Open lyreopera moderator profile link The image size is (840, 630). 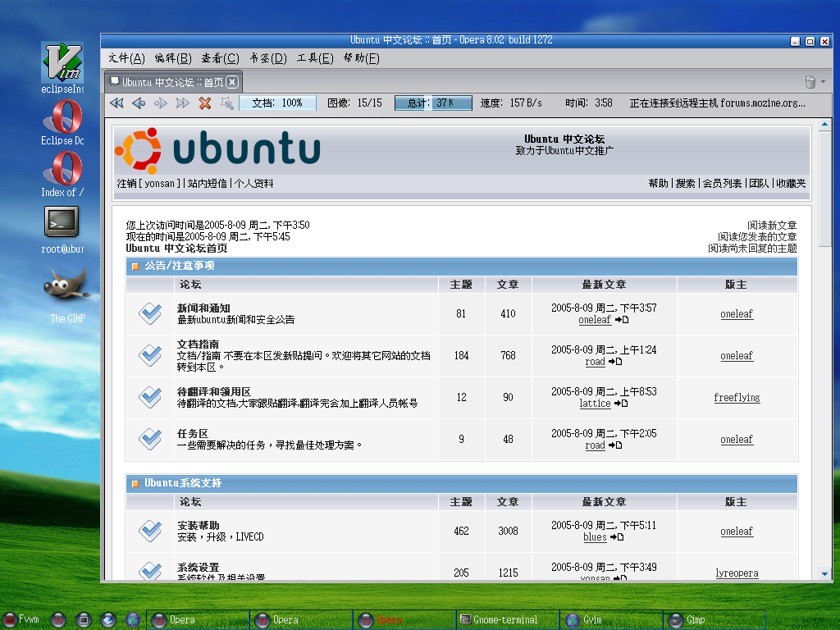pos(737,573)
